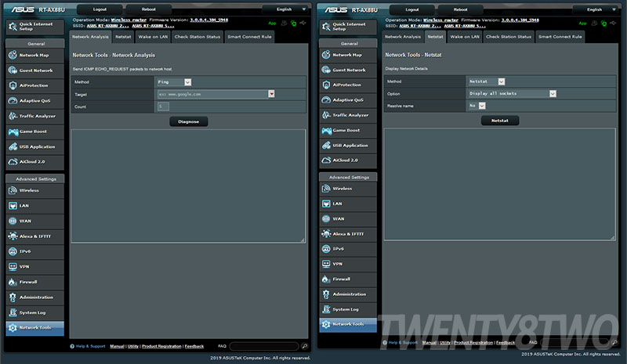
Task: Switch to Network Analysis tab in right window
Action: click(x=403, y=37)
